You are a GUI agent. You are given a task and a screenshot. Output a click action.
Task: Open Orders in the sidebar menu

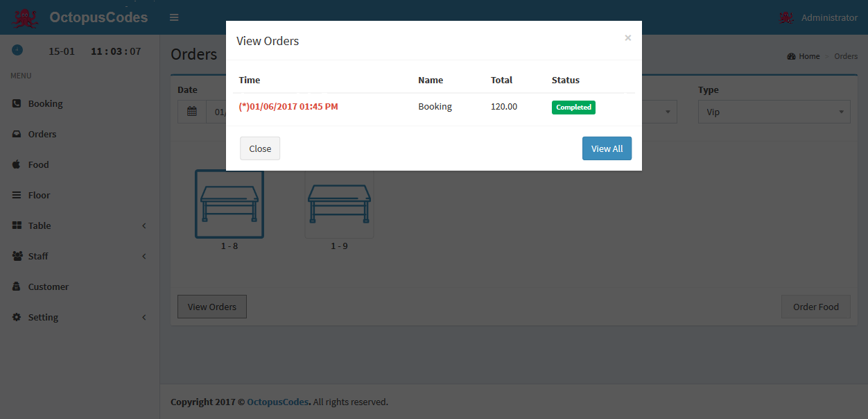click(x=42, y=134)
